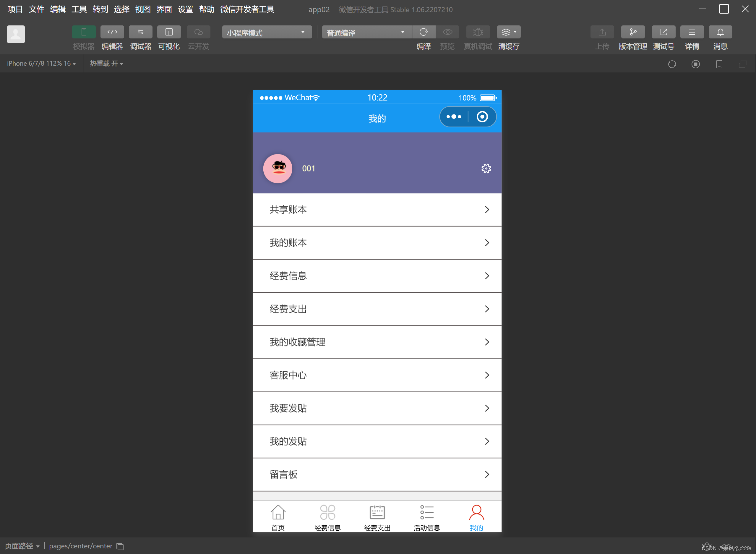Click the 上传 upload icon
The width and height of the screenshot is (756, 554).
click(x=602, y=32)
